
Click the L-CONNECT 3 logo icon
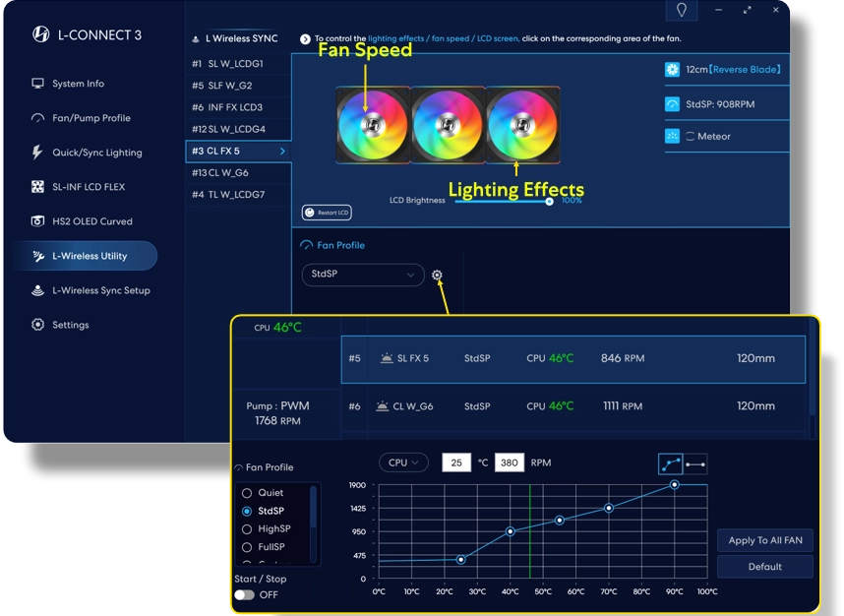[x=41, y=34]
